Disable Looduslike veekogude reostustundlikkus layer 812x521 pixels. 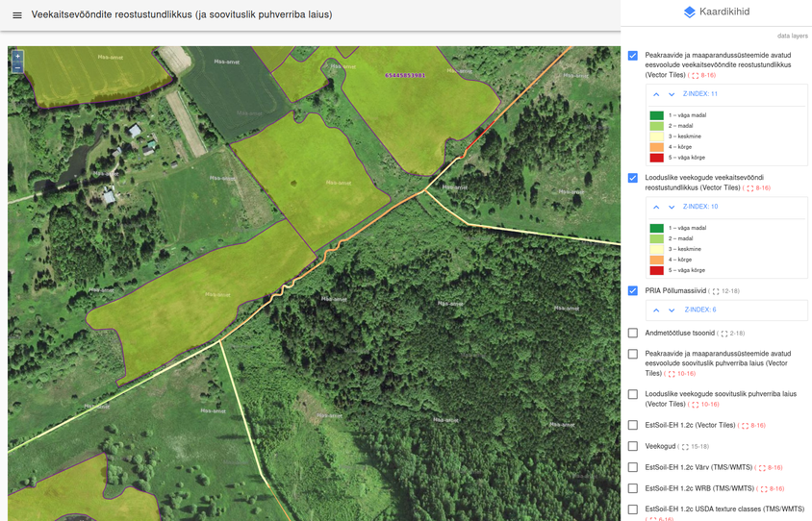tap(632, 178)
